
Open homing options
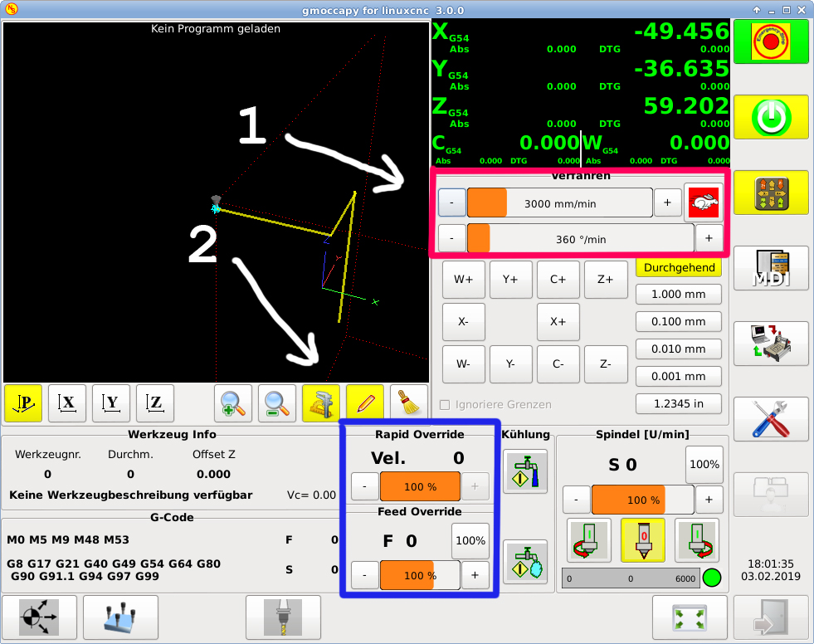(40, 617)
